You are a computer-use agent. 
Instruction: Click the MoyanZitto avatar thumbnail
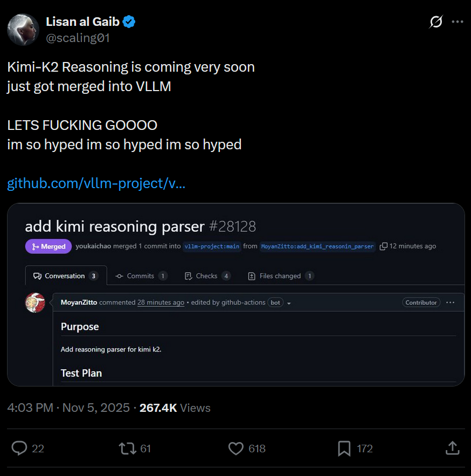(x=35, y=302)
